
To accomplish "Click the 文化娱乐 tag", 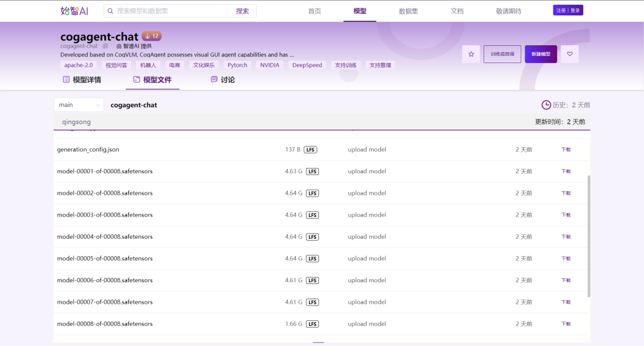I will click(x=204, y=65).
